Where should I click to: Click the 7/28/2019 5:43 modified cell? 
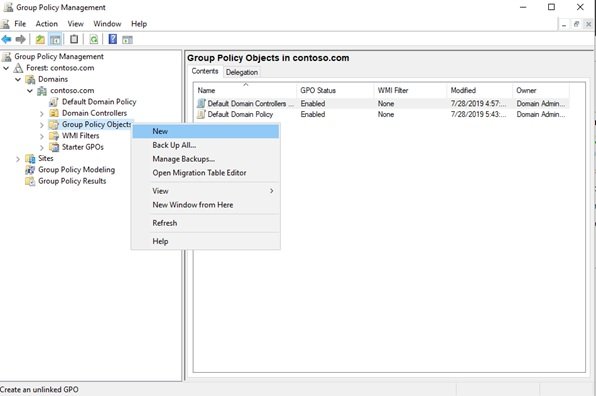[478, 114]
